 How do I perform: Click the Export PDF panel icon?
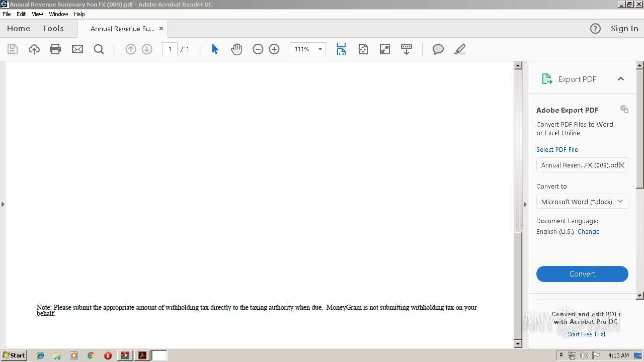point(547,79)
